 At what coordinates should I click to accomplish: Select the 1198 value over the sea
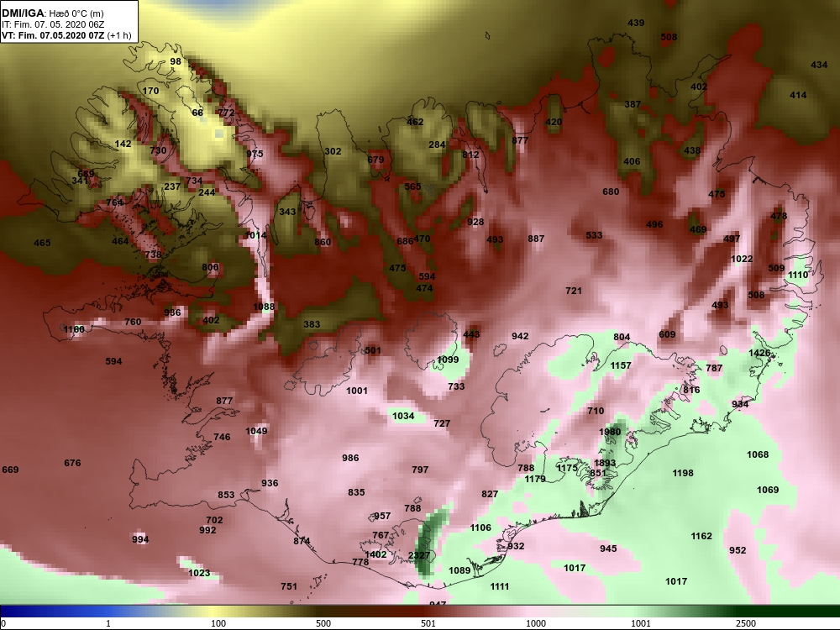[683, 473]
